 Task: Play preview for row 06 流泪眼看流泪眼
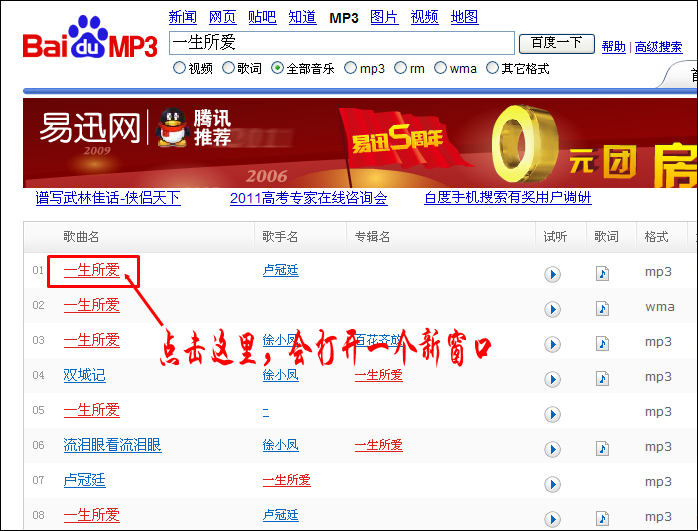click(552, 449)
